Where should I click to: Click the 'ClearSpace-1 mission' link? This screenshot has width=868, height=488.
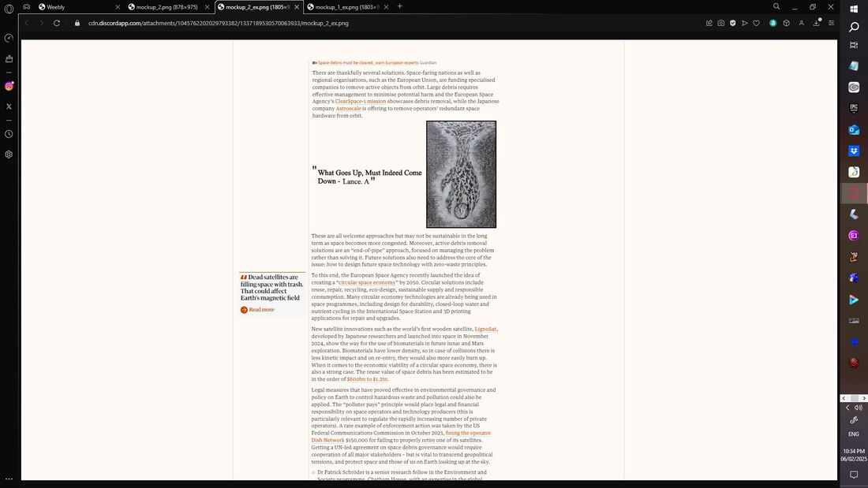click(x=361, y=101)
